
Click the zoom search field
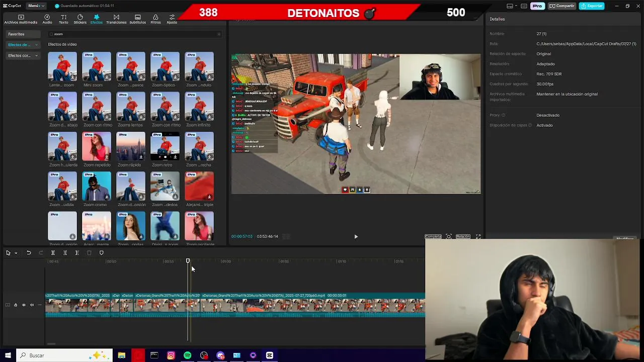point(134,34)
